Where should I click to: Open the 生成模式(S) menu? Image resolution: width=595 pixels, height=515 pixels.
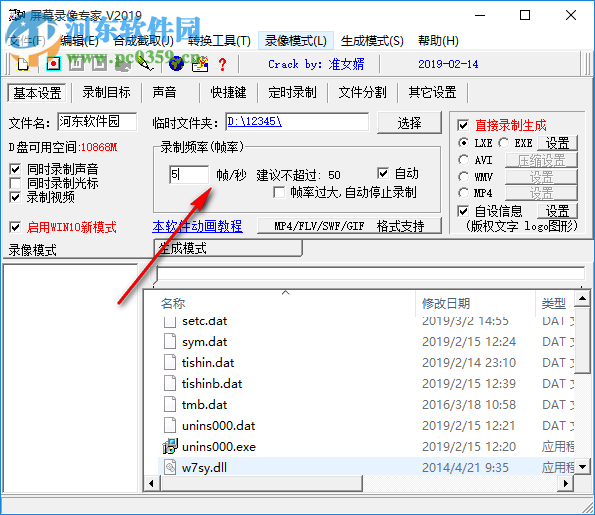tap(372, 41)
